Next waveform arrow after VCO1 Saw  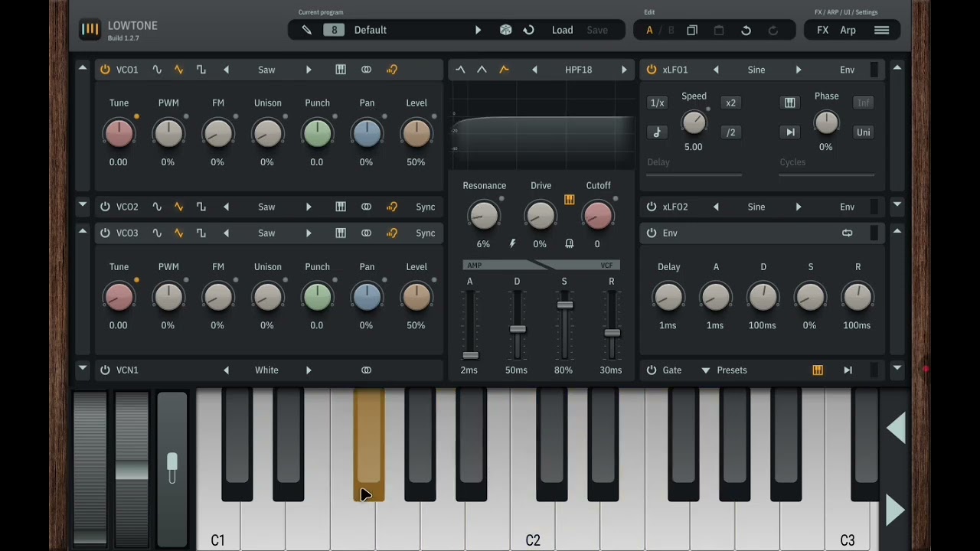pyautogui.click(x=309, y=70)
